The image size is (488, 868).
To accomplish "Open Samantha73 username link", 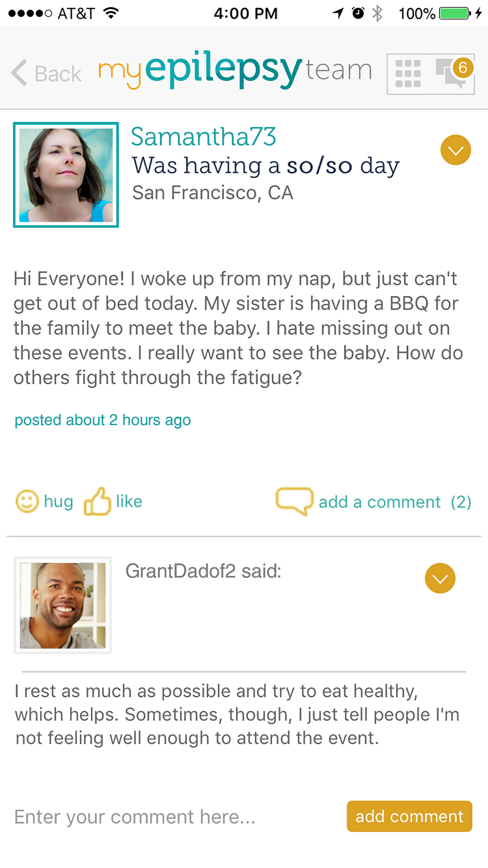I will (203, 137).
